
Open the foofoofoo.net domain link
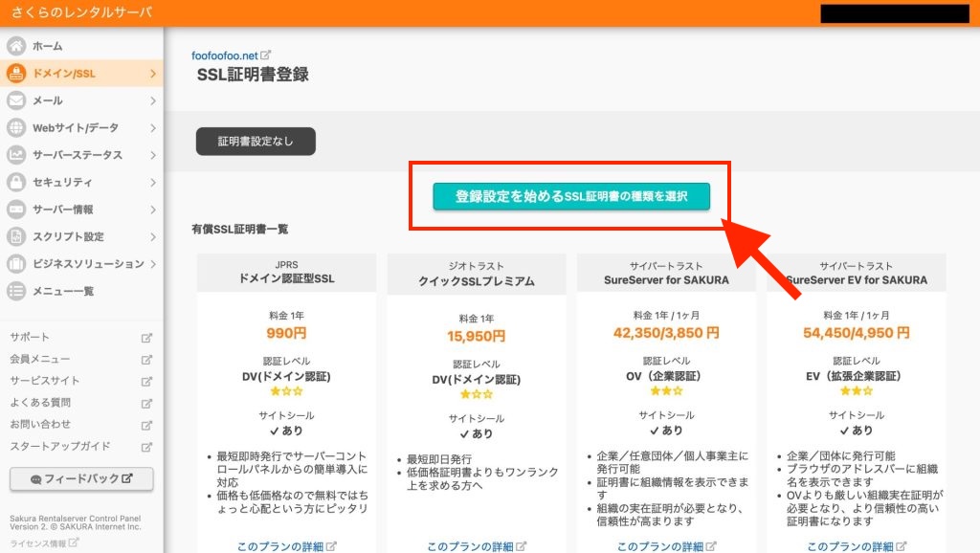225,55
